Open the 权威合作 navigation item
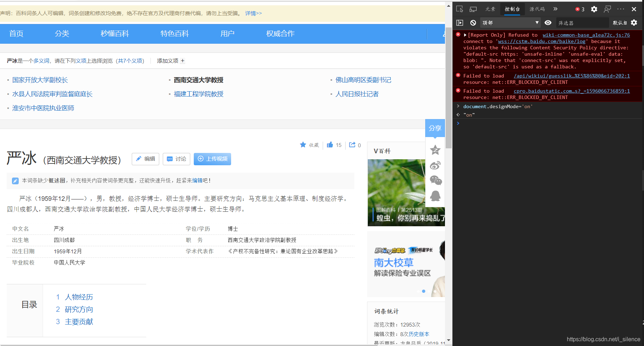Image resolution: width=644 pixels, height=346 pixels. pyautogui.click(x=280, y=33)
